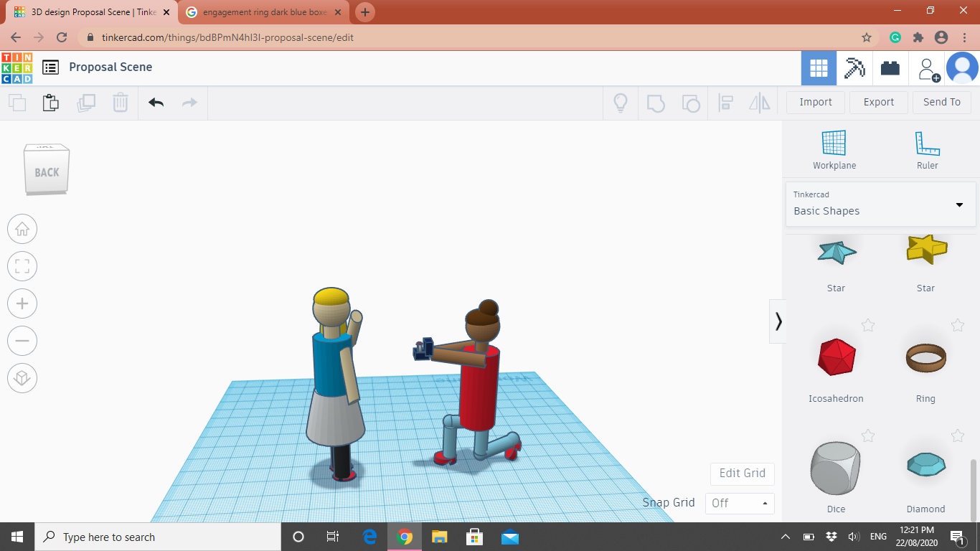Click the Delete trash icon
The width and height of the screenshot is (980, 551).
(x=121, y=103)
